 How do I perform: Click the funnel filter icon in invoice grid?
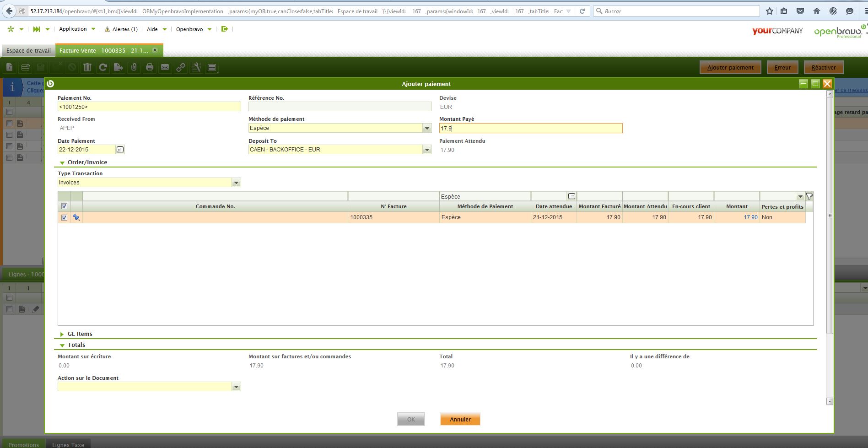[809, 196]
